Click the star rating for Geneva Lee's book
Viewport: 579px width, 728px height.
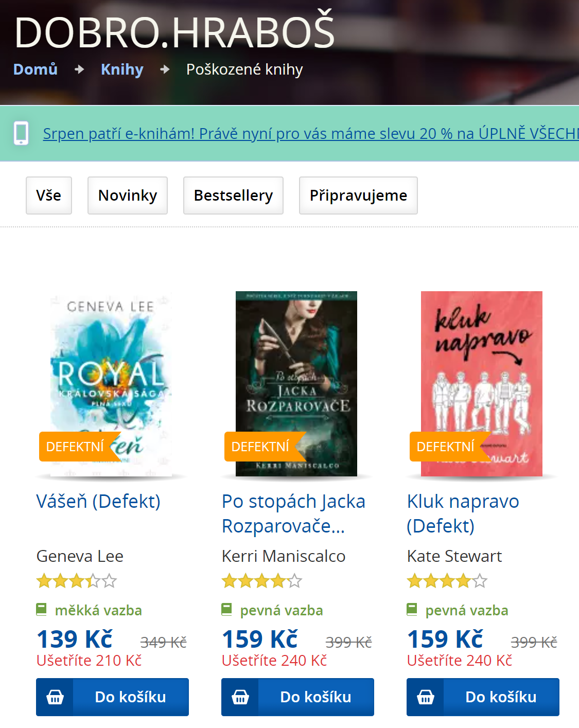(x=77, y=581)
